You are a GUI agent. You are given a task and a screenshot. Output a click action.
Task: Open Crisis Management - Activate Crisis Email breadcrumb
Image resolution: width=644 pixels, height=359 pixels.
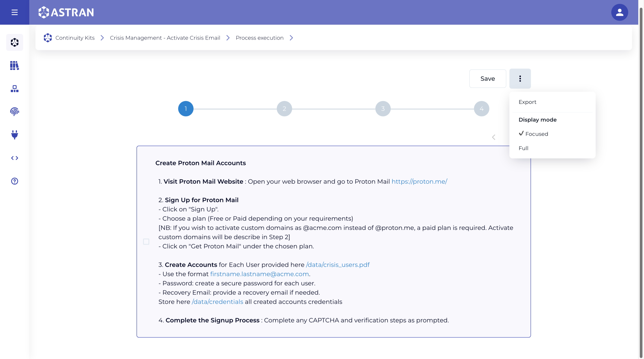165,38
